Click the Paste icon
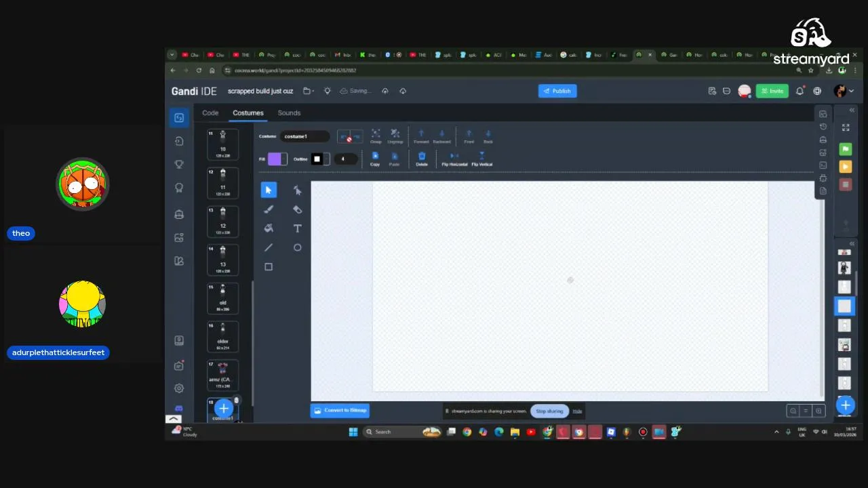Screen dimensions: 868x488 [395, 159]
